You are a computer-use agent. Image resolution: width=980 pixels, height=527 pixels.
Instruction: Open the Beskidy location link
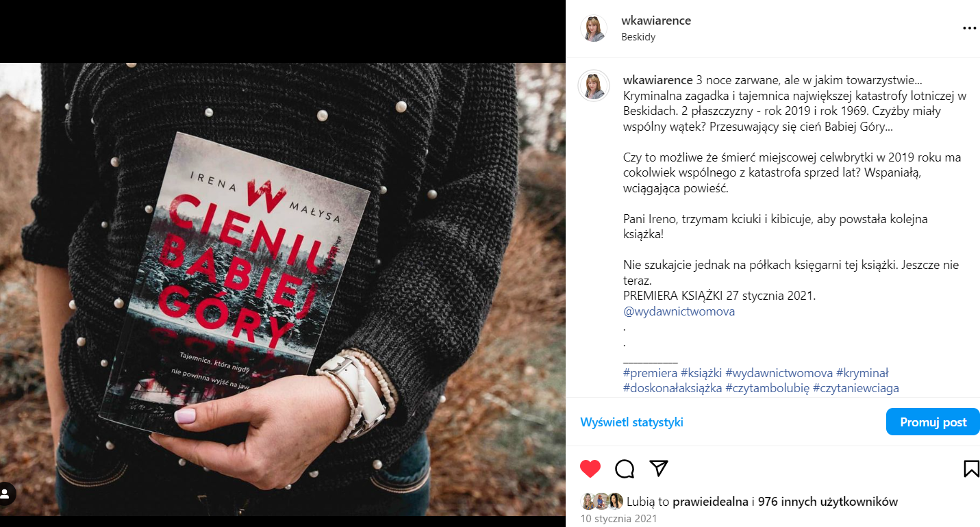pyautogui.click(x=638, y=37)
